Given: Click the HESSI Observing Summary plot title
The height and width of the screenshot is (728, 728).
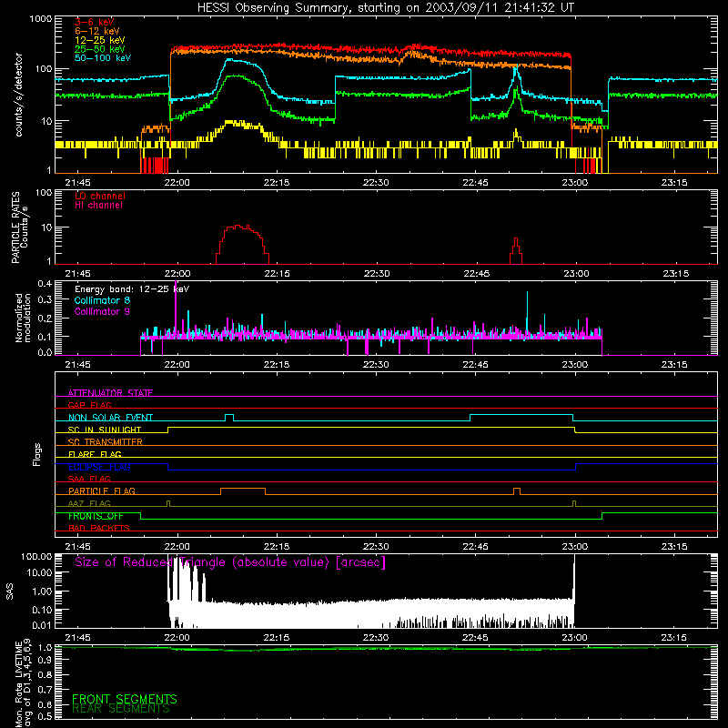Looking at the screenshot, I should [385, 8].
